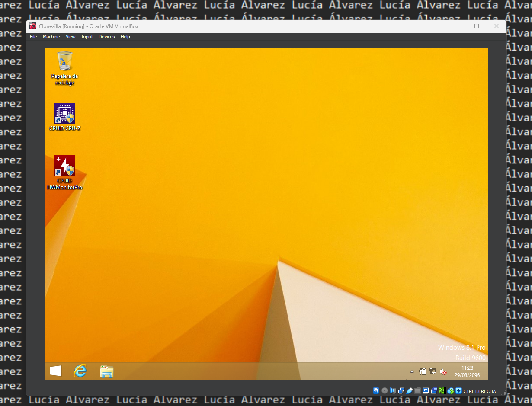Open the audio settings icon in VirtualBox status bar
Screen dimensions: 532x406
tap(393, 391)
